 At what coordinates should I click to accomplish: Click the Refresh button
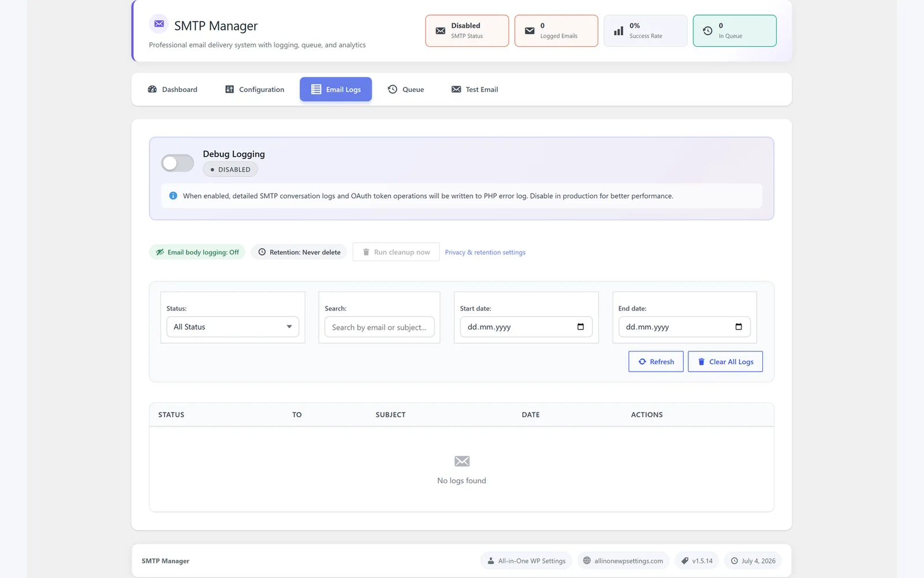[656, 361]
